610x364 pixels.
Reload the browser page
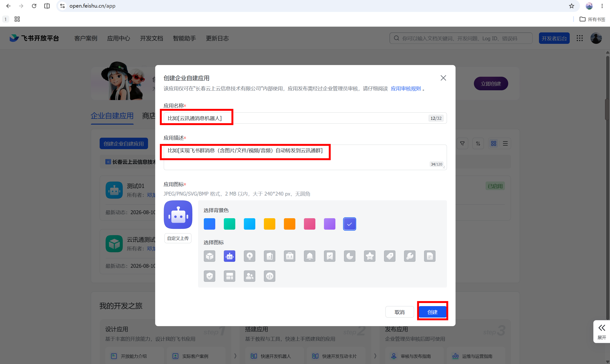click(x=34, y=6)
